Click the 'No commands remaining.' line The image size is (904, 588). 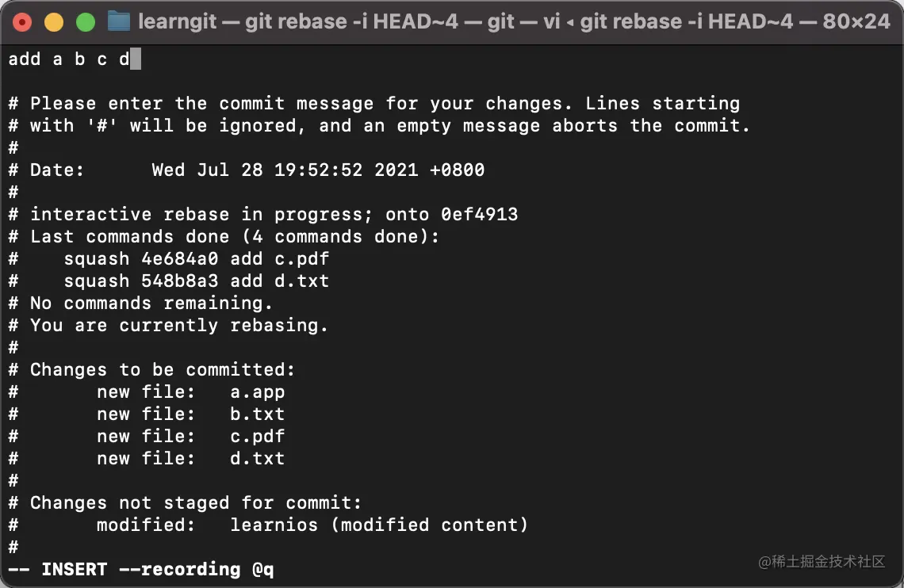151,303
